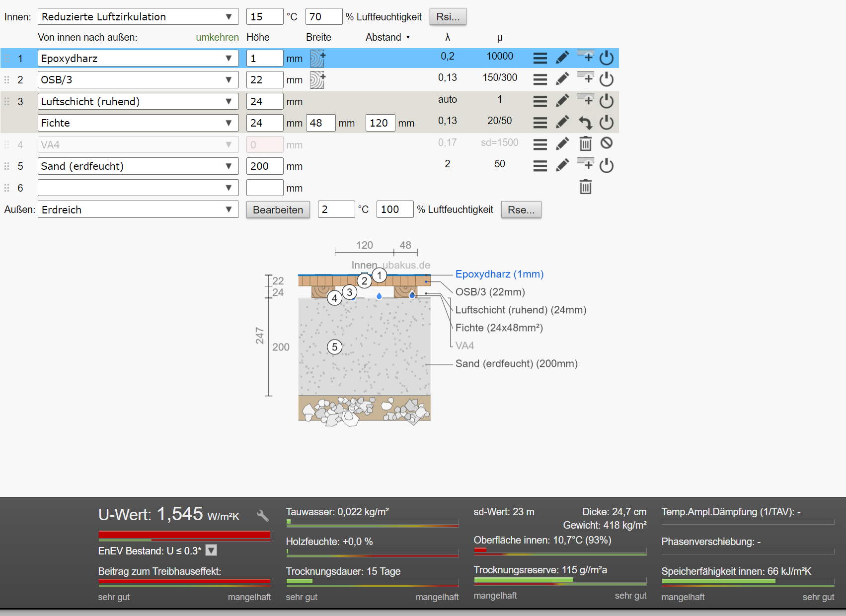Edit the Epoxydharz layer with the pencil icon

click(x=562, y=58)
